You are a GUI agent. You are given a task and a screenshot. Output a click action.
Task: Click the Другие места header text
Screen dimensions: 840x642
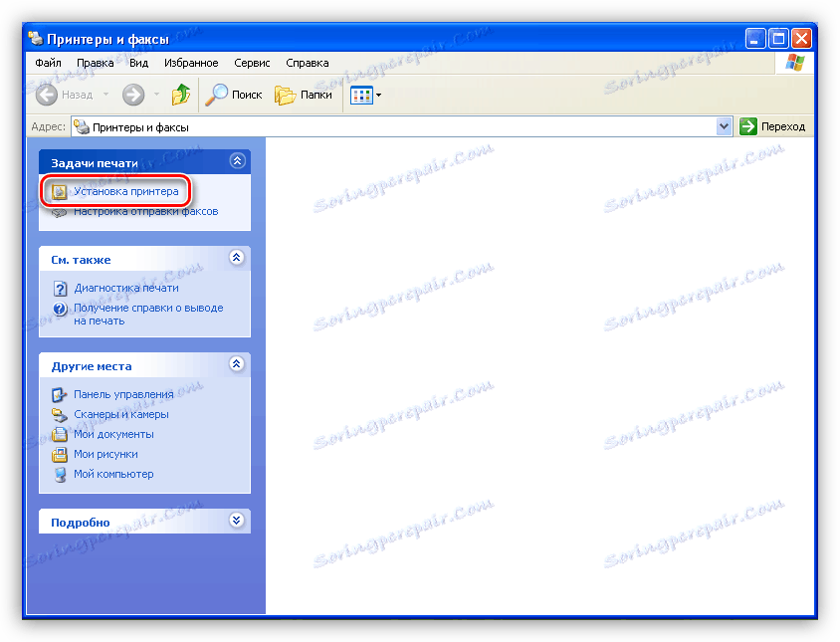[x=92, y=366]
